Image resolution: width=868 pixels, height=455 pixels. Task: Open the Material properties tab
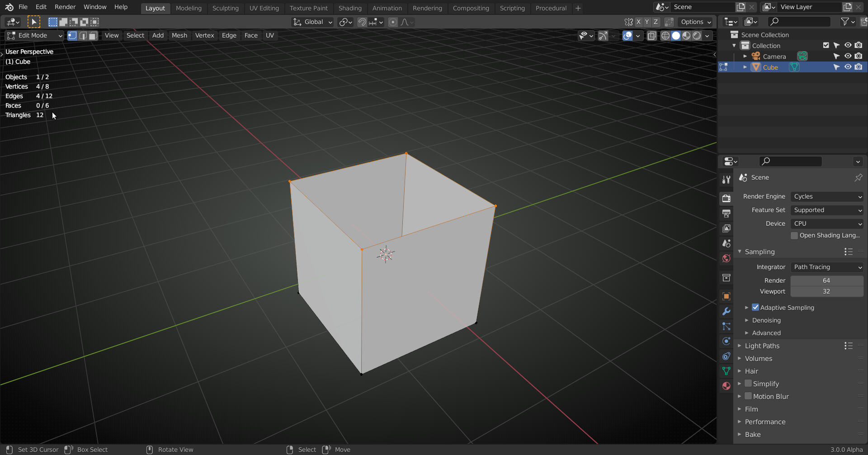coord(726,386)
